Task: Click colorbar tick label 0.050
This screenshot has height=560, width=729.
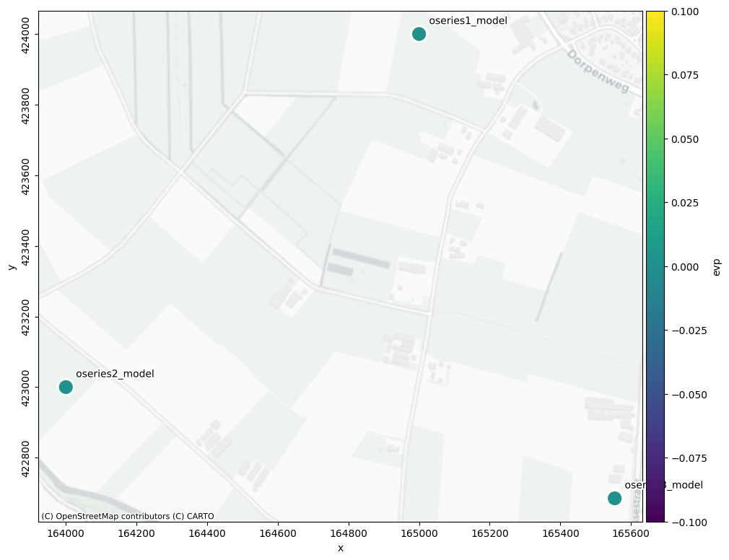Action: tap(685, 139)
